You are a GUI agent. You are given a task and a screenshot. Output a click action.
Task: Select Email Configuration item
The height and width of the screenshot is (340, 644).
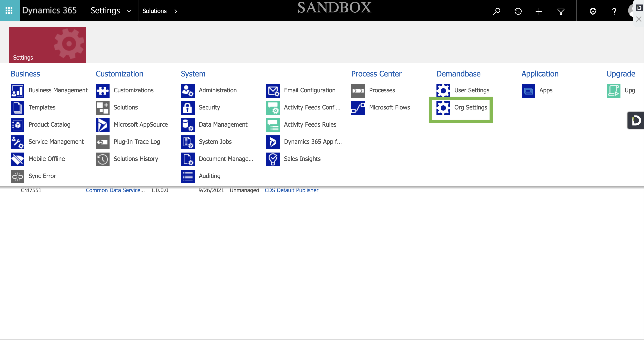(x=309, y=90)
